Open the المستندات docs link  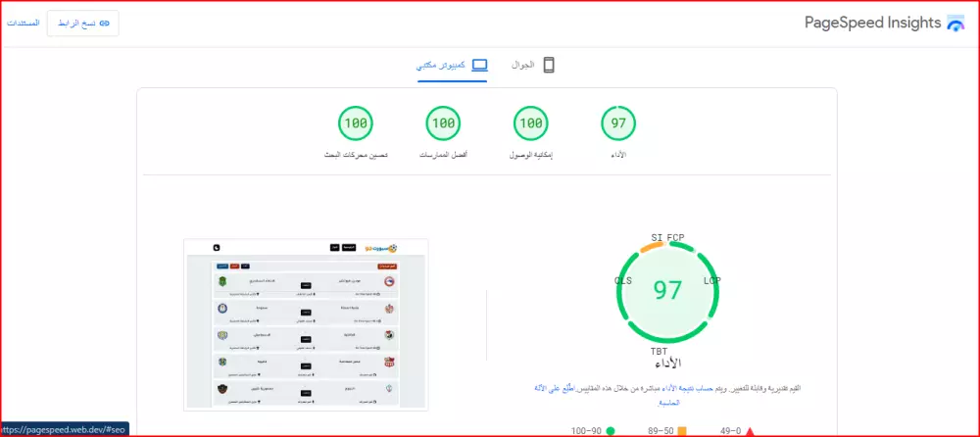[x=24, y=24]
